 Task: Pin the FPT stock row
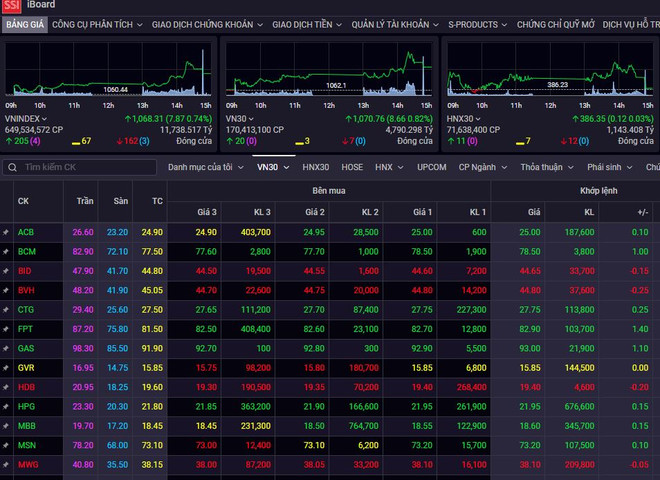6,329
